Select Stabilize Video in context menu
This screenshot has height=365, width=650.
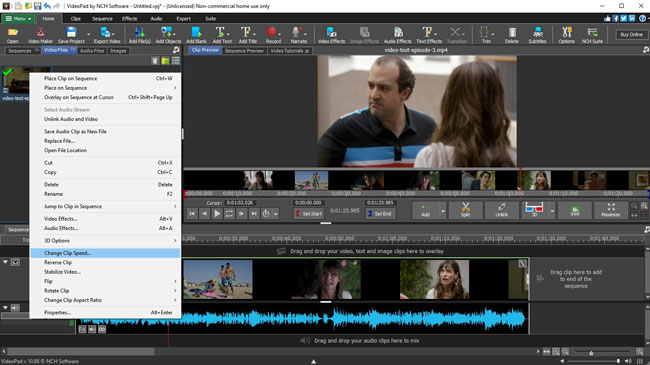(105, 272)
